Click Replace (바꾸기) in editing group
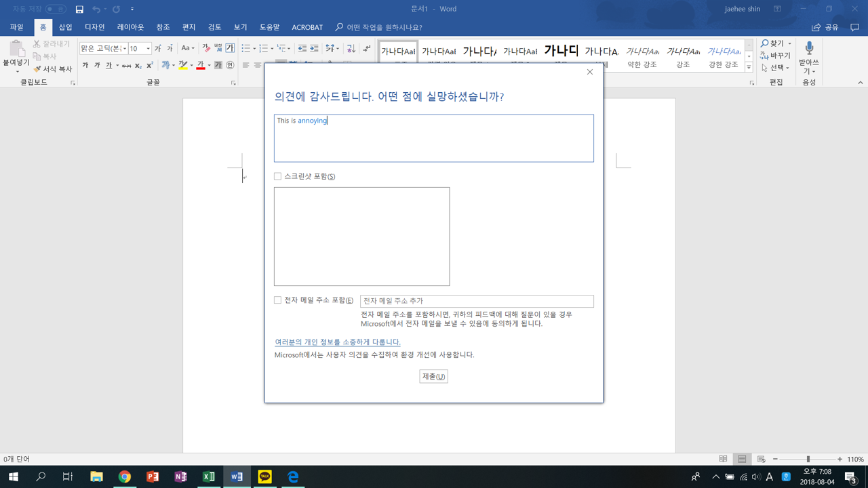This screenshot has width=868, height=488. point(775,56)
